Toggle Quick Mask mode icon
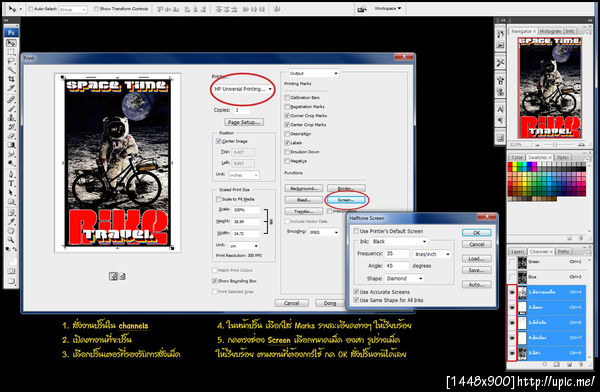 click(11, 271)
